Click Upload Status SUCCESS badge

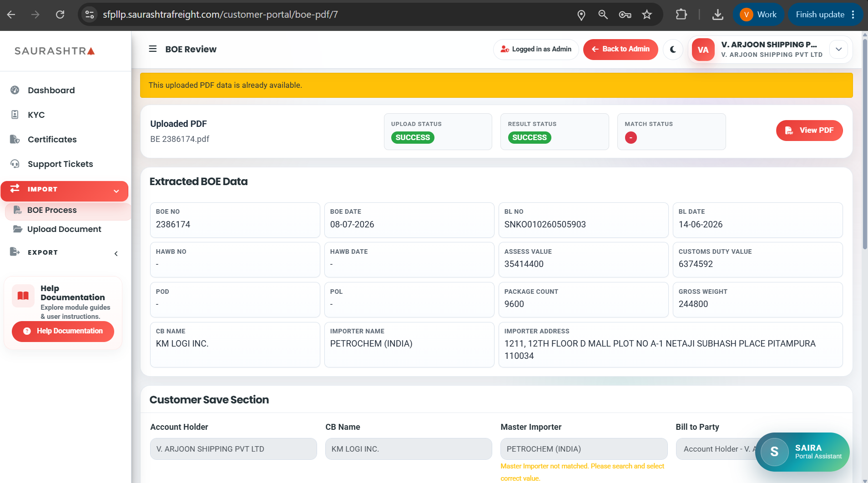[413, 137]
